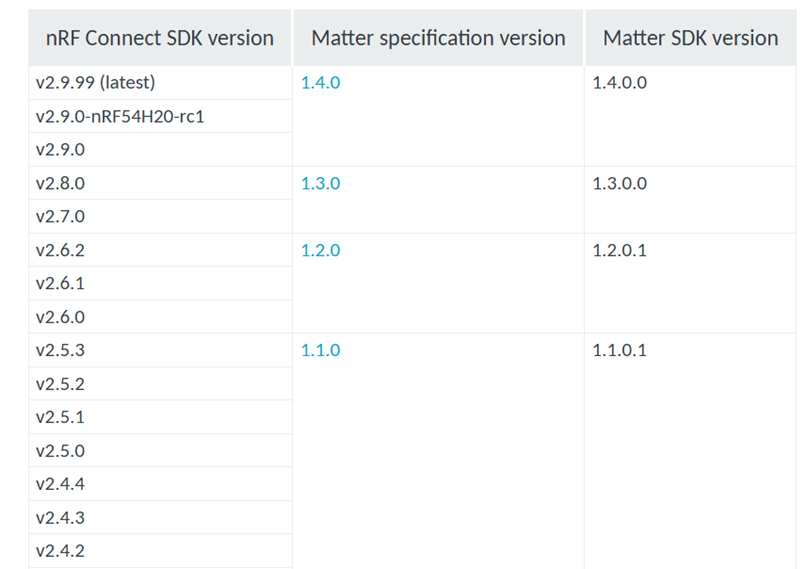Click the v2.8.0 table cell

[x=60, y=184]
